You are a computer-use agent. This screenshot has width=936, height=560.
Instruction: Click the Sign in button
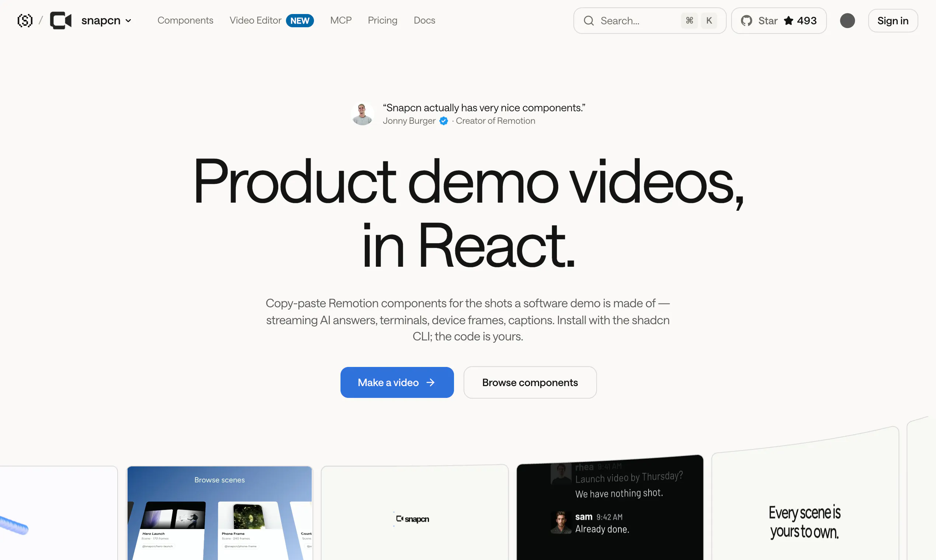(x=893, y=21)
